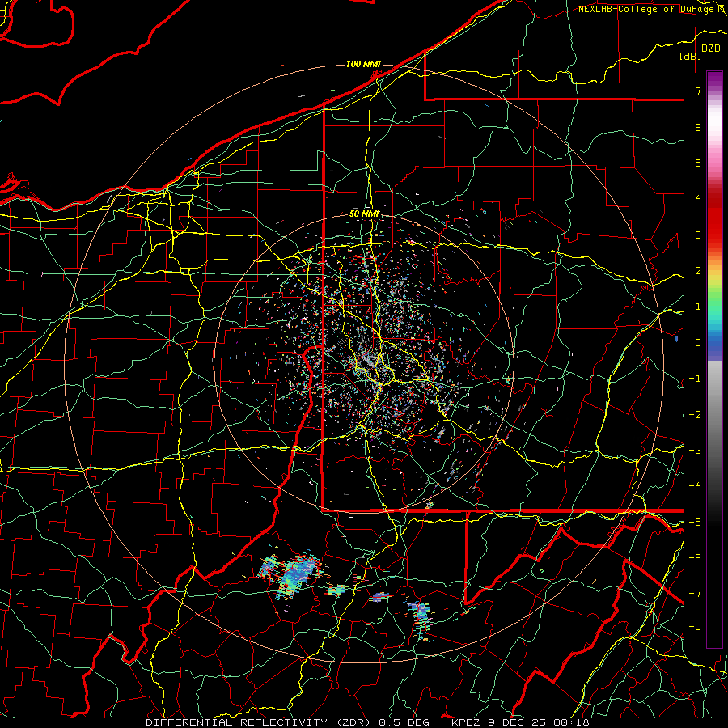Image resolution: width=728 pixels, height=728 pixels.
Task: Click the [dB] units label
Action: point(691,56)
